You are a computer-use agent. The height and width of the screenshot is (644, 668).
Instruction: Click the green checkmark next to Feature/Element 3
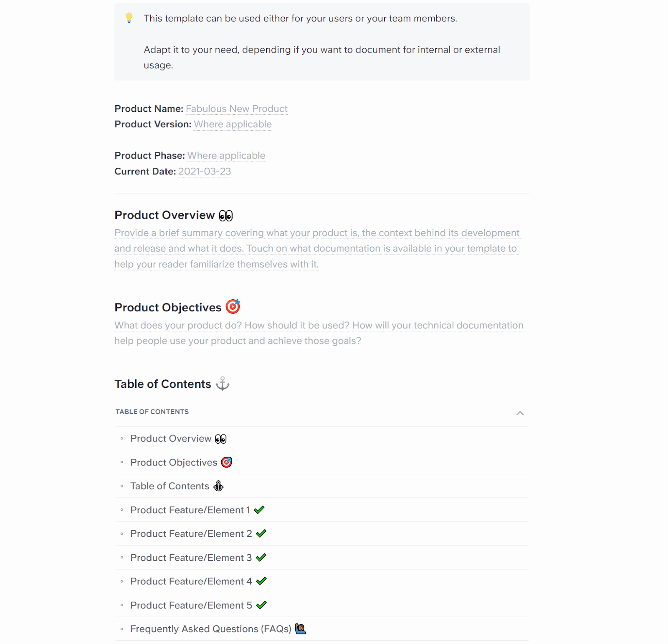tap(261, 557)
